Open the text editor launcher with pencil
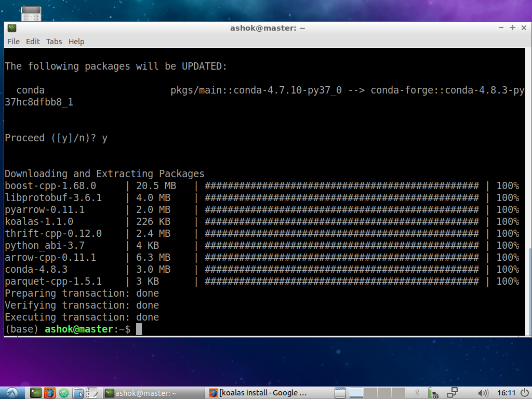The width and height of the screenshot is (532, 399). click(x=92, y=393)
